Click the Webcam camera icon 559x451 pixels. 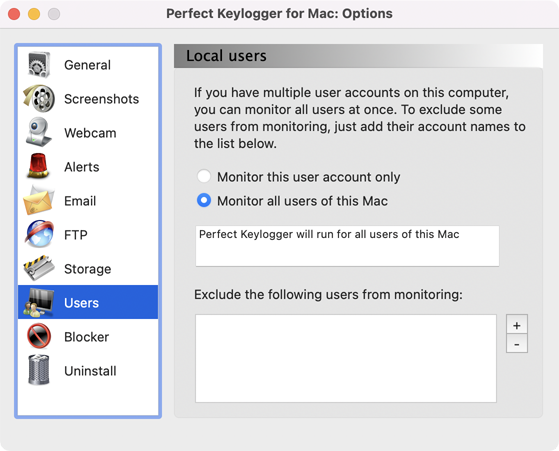point(38,132)
